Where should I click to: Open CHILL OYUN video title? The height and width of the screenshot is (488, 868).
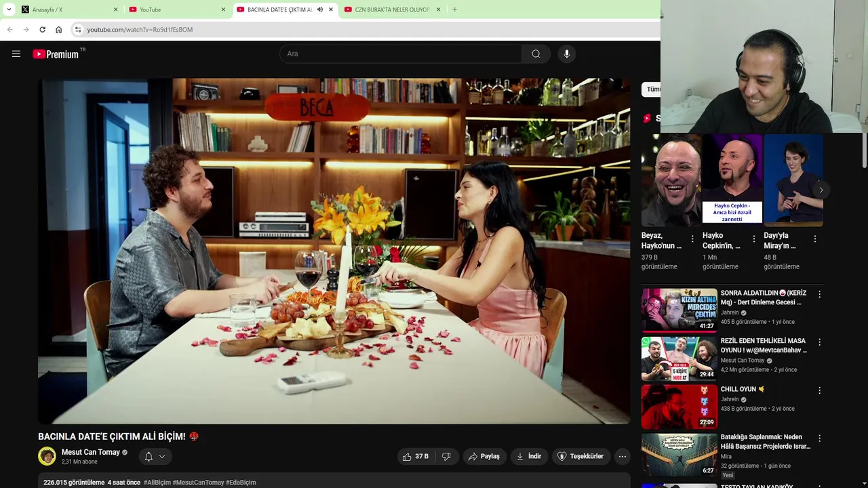[743, 390]
